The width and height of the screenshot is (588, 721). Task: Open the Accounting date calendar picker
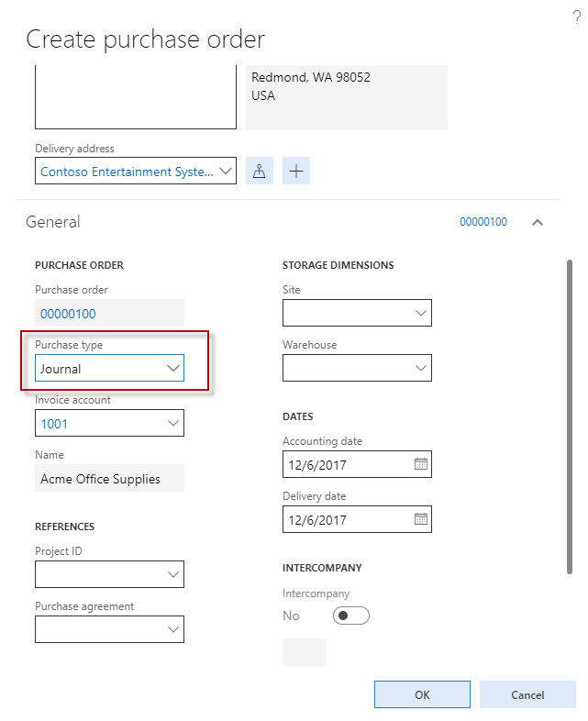421,464
